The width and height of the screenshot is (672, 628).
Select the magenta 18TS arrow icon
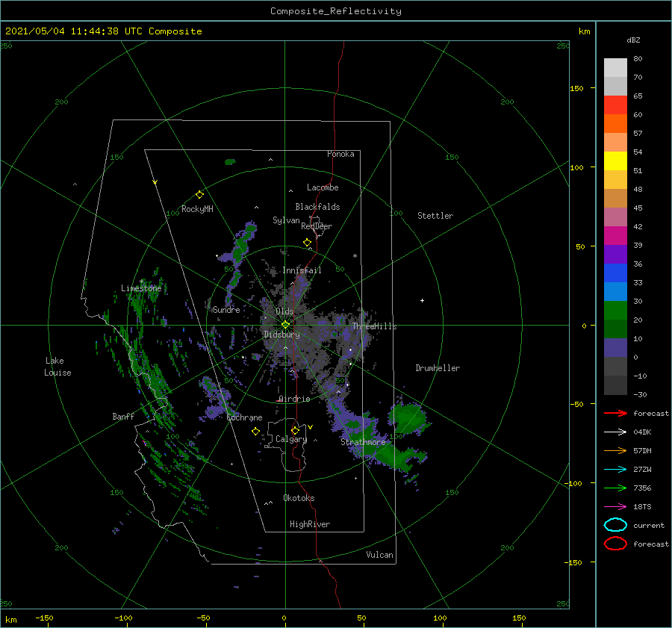coord(615,507)
